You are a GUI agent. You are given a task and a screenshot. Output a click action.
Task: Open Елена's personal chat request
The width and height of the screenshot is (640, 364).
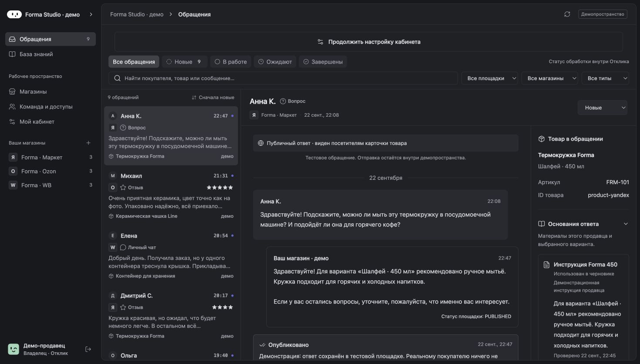(x=171, y=256)
